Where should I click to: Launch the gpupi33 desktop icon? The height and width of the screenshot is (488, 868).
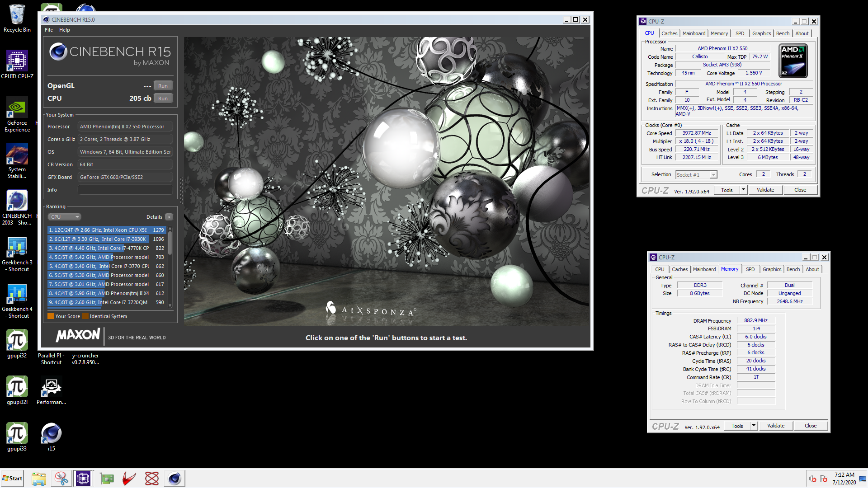[17, 437]
